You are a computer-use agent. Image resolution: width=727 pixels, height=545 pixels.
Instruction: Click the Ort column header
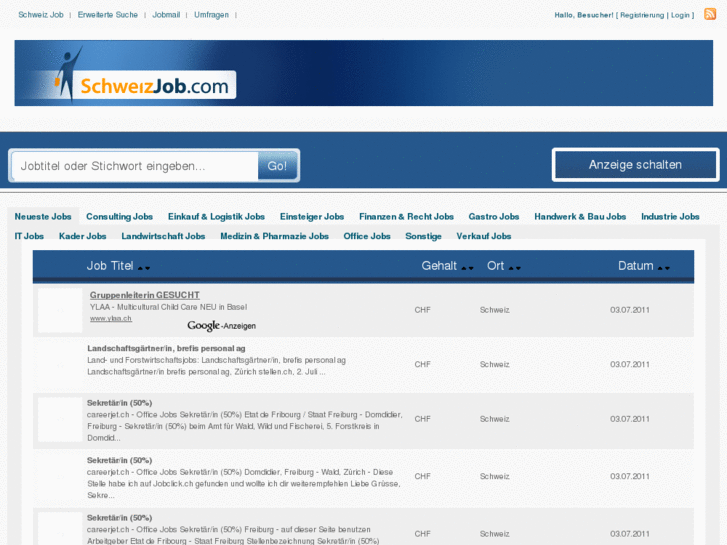pyautogui.click(x=495, y=266)
